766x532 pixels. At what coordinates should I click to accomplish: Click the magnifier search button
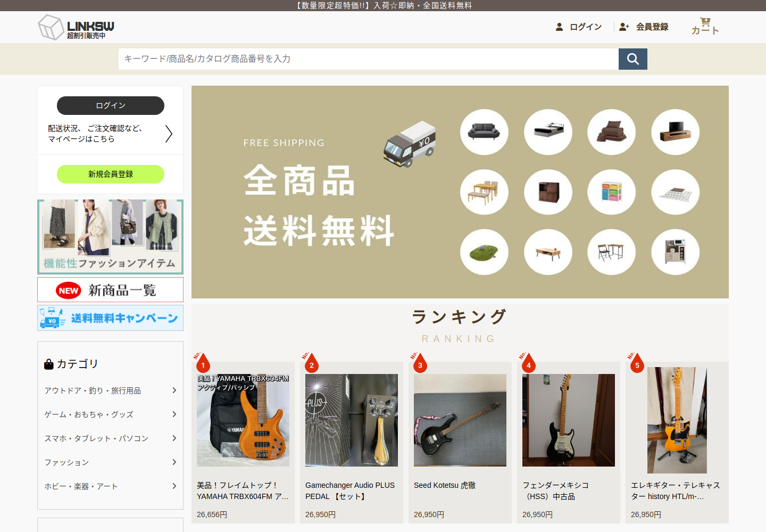coord(633,59)
